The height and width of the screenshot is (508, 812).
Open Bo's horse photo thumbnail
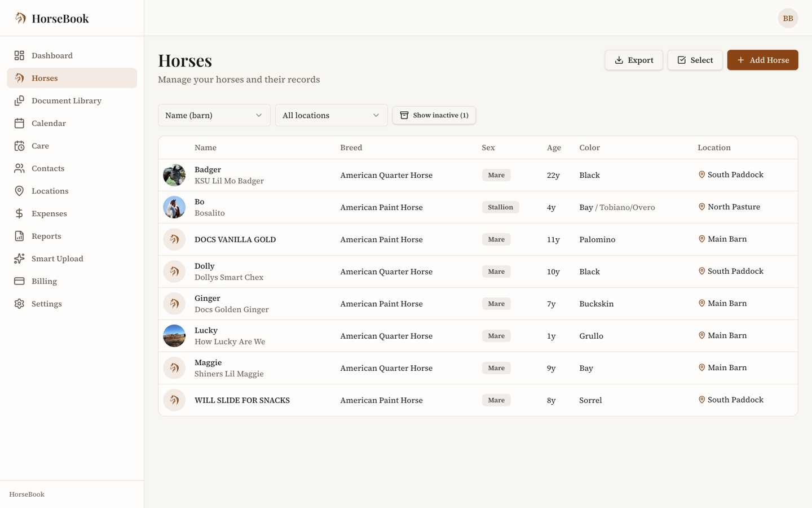tap(174, 207)
